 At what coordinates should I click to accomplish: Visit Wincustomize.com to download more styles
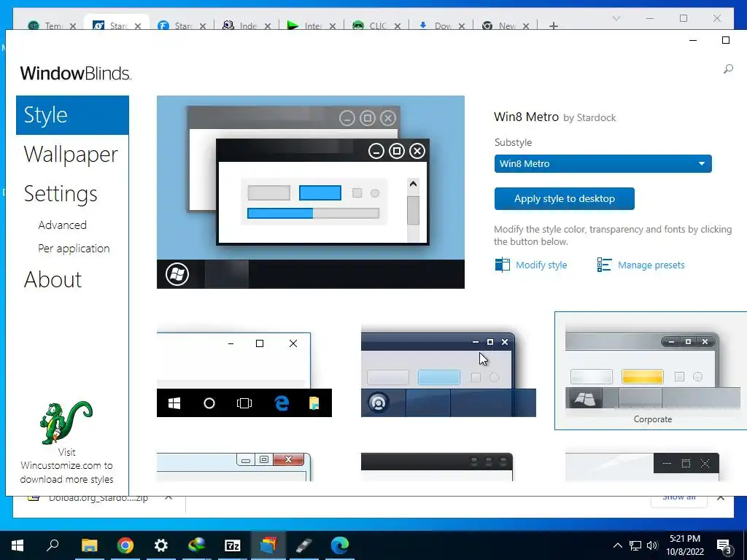(66, 466)
